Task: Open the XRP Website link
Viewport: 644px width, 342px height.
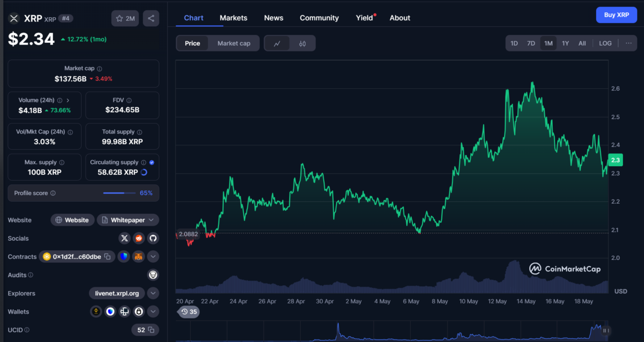Action: 72,220
